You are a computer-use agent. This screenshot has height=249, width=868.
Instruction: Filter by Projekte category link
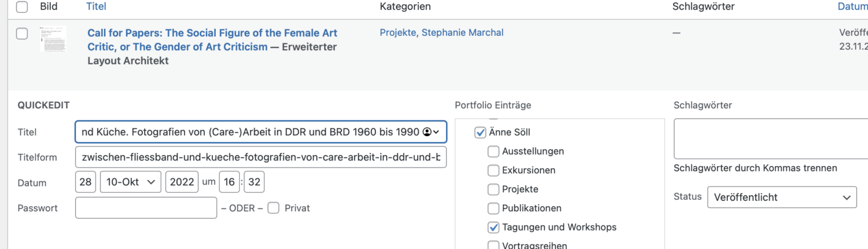(x=398, y=32)
